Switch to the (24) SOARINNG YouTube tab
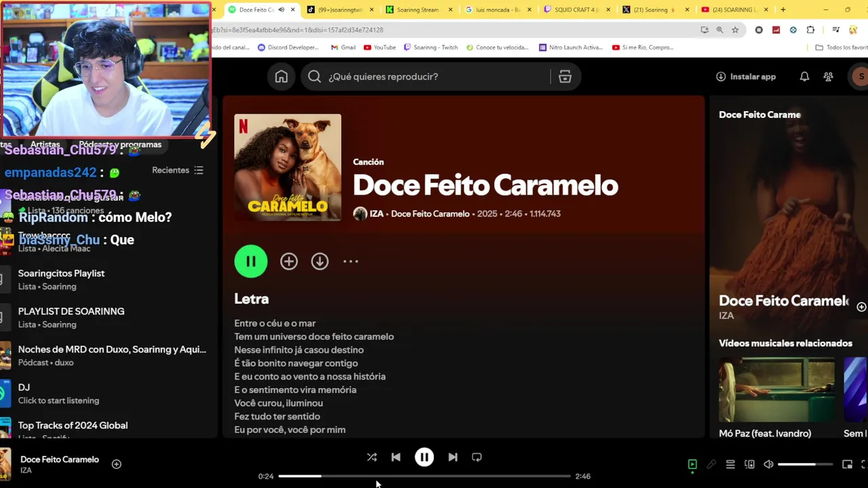Screen dimensions: 868x488 (x=734, y=9)
